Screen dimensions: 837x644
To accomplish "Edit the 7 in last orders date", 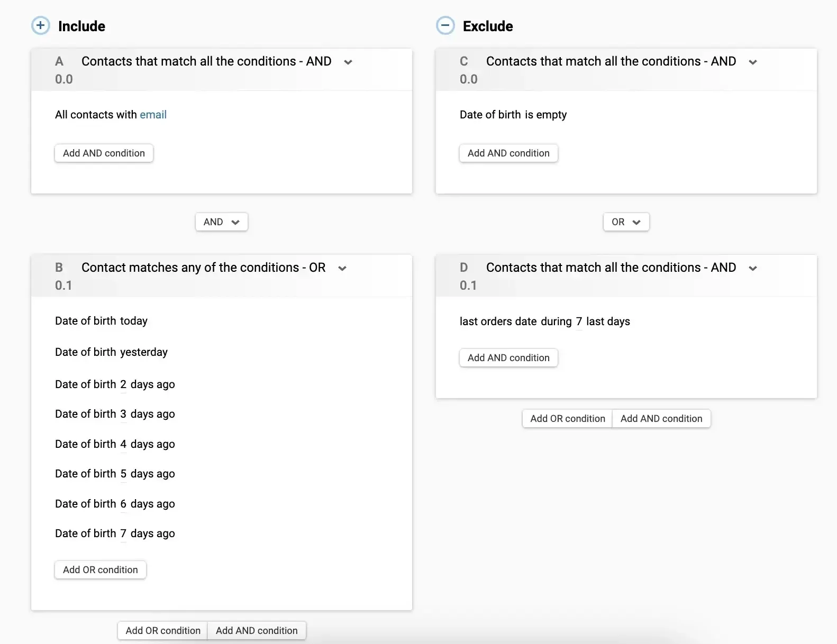I will tap(579, 322).
